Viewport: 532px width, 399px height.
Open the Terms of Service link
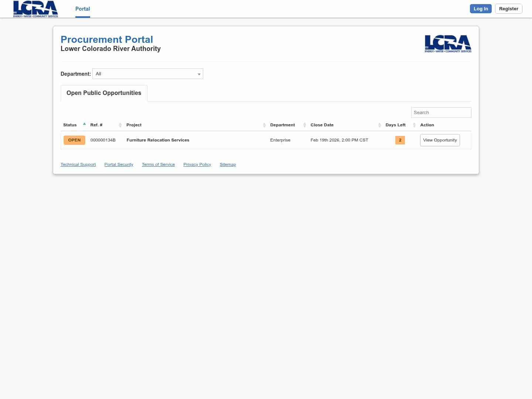click(158, 164)
